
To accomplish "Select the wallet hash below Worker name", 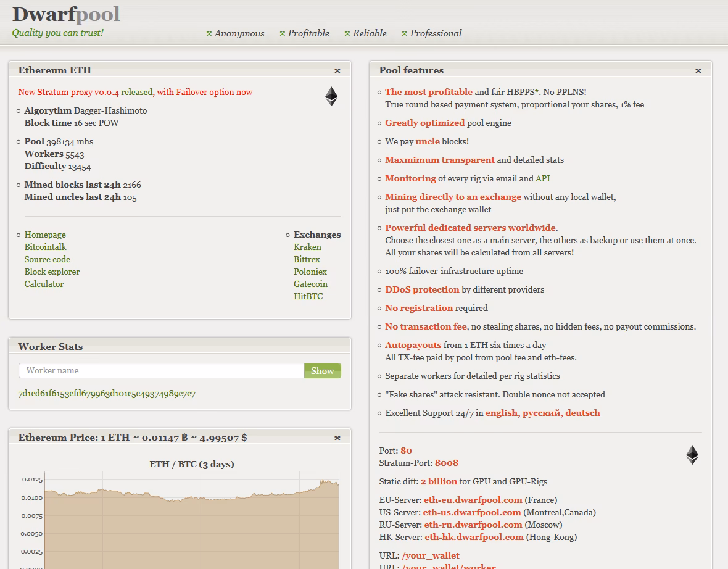I will click(107, 394).
